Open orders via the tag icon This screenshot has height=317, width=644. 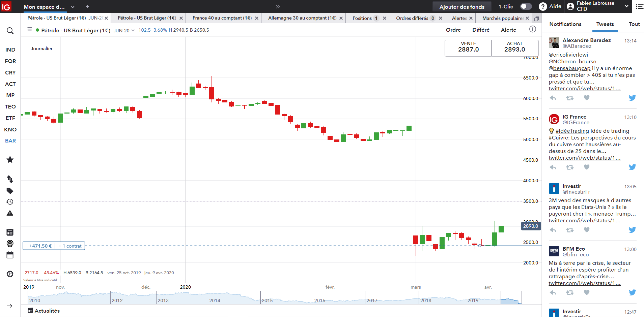click(10, 191)
